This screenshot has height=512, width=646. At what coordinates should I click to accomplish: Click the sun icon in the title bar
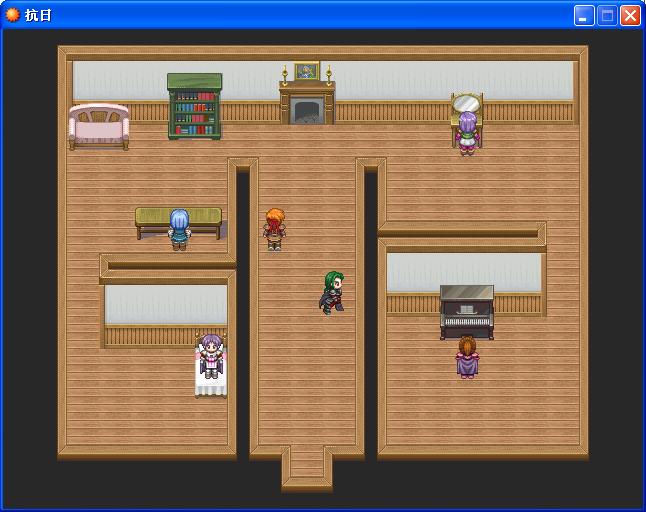(13, 15)
